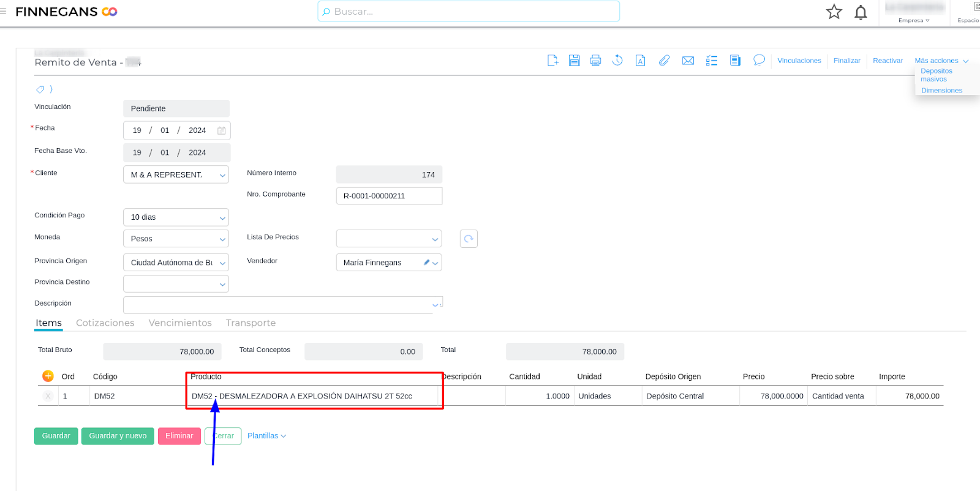
Task: Open the comments speech bubble icon
Action: tap(759, 60)
